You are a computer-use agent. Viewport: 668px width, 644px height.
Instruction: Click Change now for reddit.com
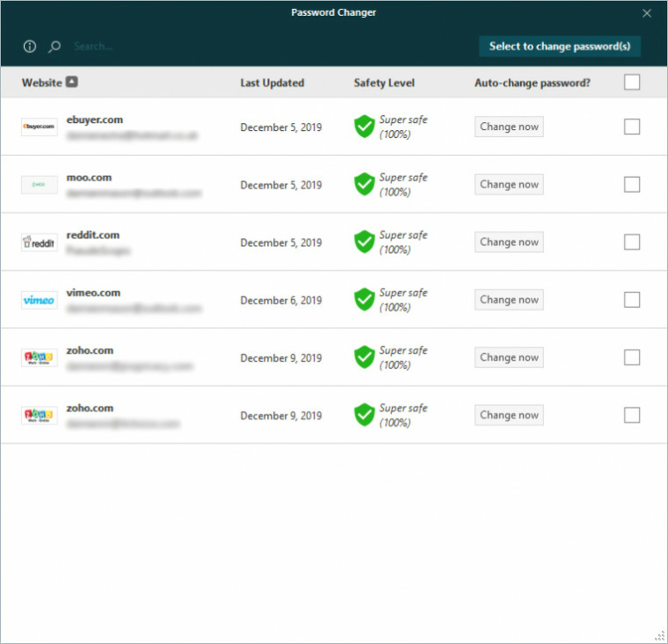click(509, 241)
